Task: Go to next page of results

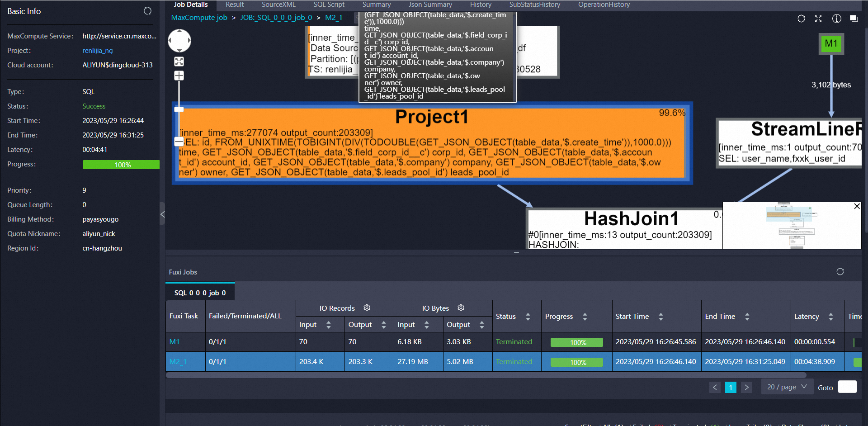Action: pyautogui.click(x=746, y=387)
